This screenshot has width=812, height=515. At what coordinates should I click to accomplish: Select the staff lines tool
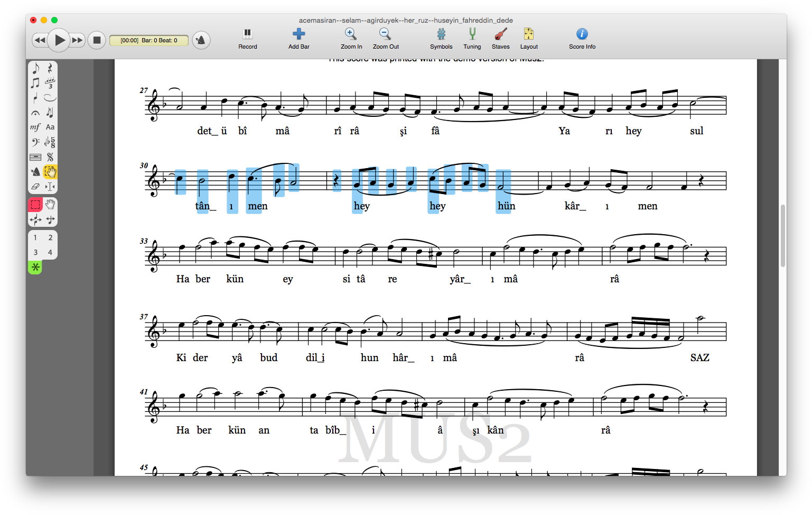tap(35, 157)
